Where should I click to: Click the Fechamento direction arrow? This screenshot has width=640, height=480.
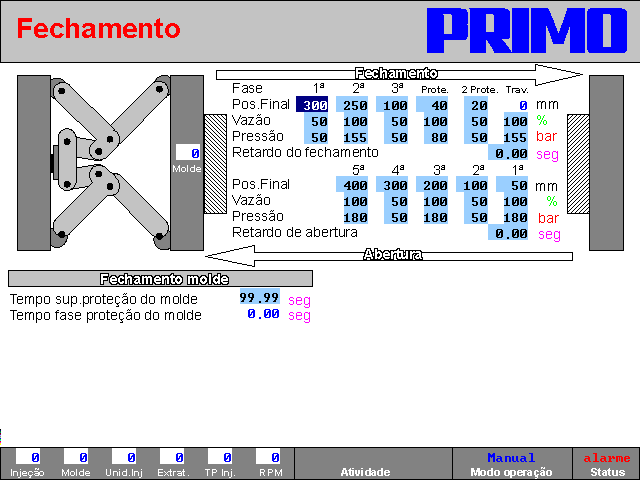(399, 75)
